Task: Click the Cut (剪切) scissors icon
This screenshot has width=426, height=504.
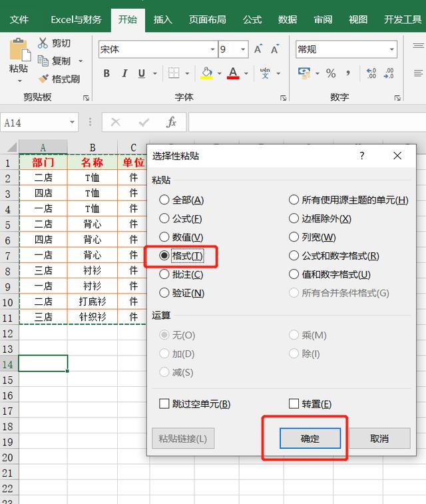Action: tap(43, 43)
